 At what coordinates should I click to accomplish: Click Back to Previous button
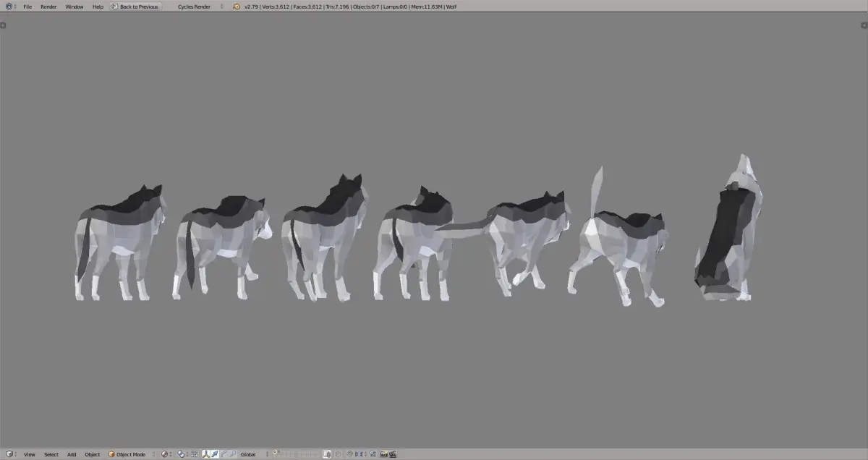135,7
